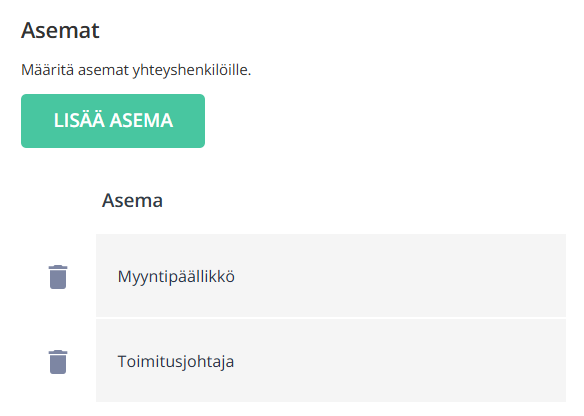
Task: Click the trash can beside Myyntipäällikkö
Action: point(58,277)
